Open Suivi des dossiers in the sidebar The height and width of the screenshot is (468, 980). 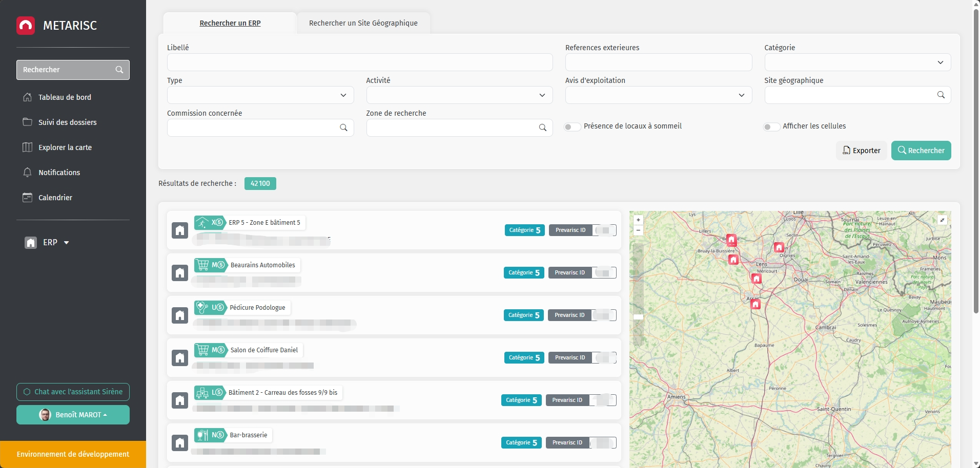67,122
